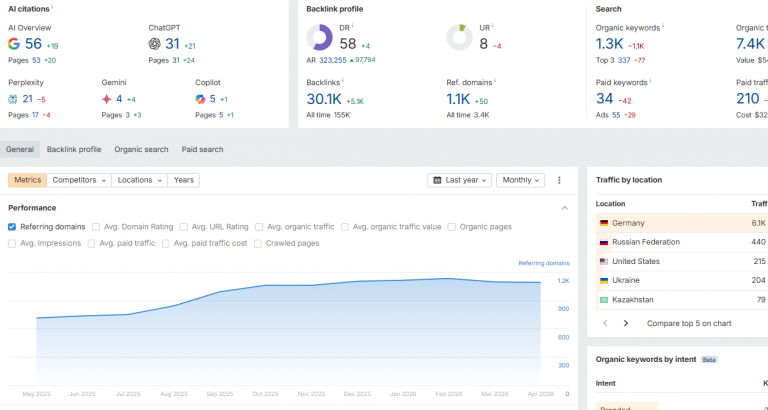This screenshot has width=768, height=410.
Task: Go to next locations page arrow
Action: point(625,323)
